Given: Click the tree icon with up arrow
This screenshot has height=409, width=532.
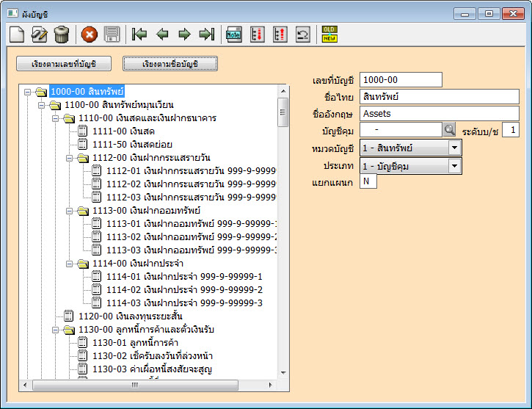Looking at the screenshot, I should [280, 35].
